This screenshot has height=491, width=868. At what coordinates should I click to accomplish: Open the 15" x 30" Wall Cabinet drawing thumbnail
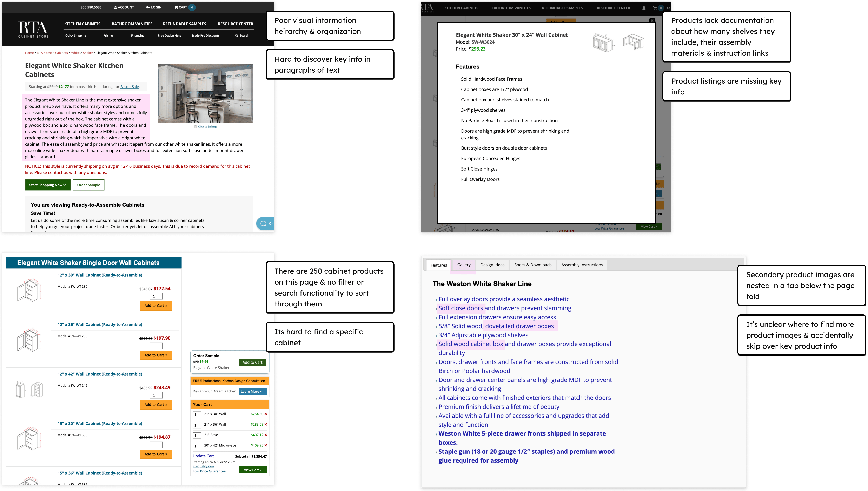29,439
